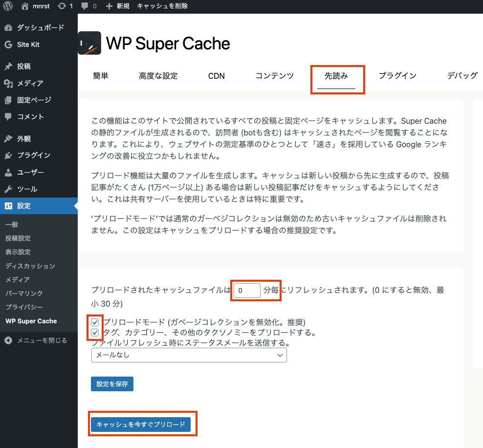Click the WP Super Cache page title
This screenshot has width=483, height=448.
[x=168, y=44]
